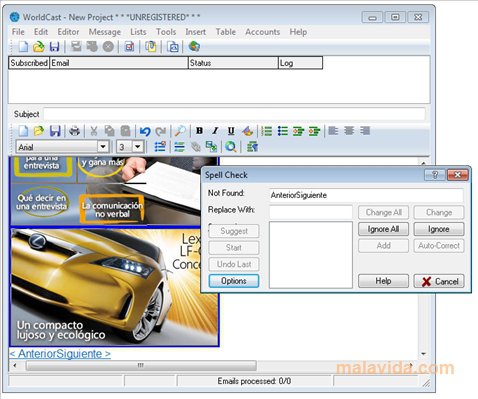
Task: Open the Edit menu
Action: coord(41,32)
